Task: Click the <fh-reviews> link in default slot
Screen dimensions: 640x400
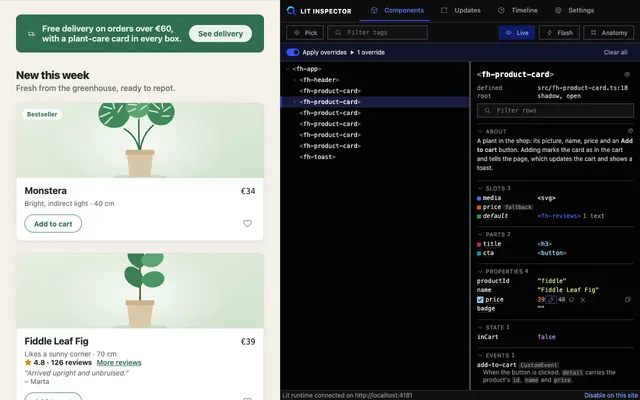Action: tap(559, 216)
